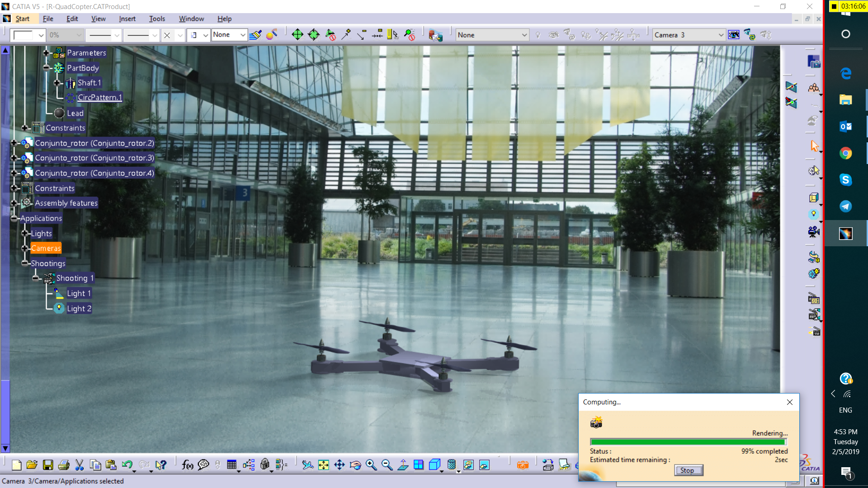Open the Formula f(x) tool
Viewport: 868px width, 488px height.
coord(187,465)
